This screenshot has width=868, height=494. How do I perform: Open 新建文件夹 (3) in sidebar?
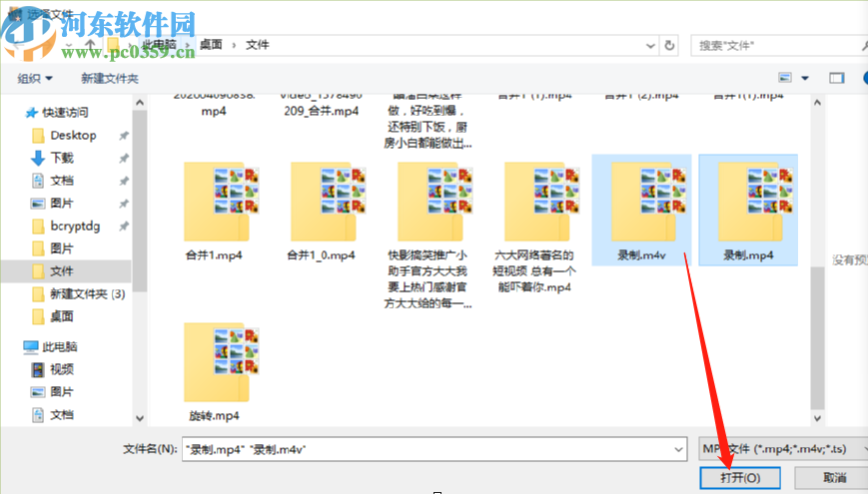(88, 293)
